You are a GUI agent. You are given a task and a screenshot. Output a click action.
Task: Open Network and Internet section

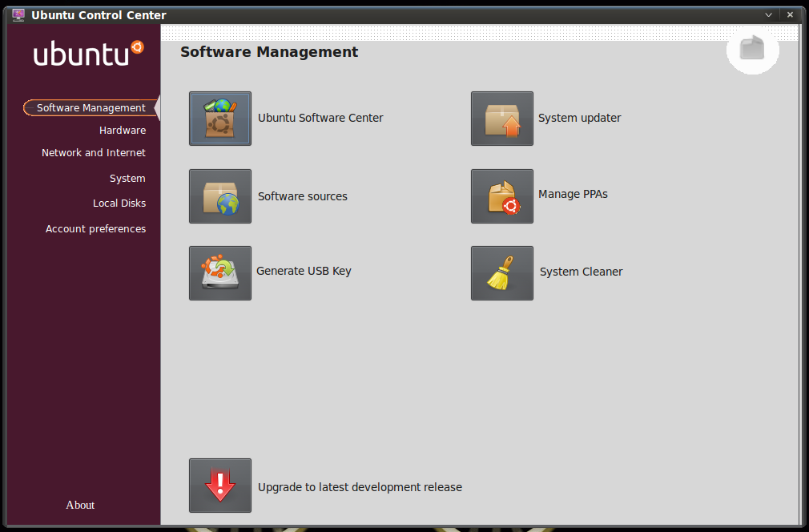(94, 153)
